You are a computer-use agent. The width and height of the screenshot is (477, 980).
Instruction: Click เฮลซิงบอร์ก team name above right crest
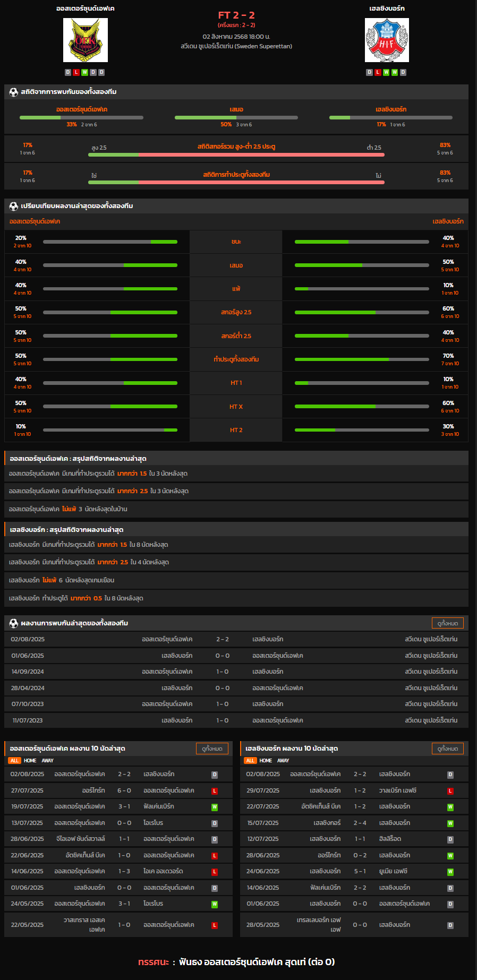[x=387, y=8]
